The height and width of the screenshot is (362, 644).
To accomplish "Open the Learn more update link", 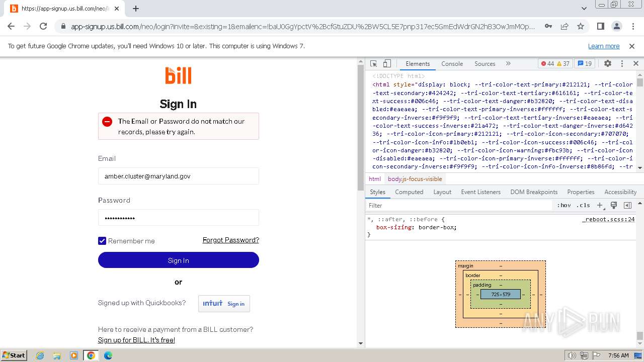I will click(604, 46).
